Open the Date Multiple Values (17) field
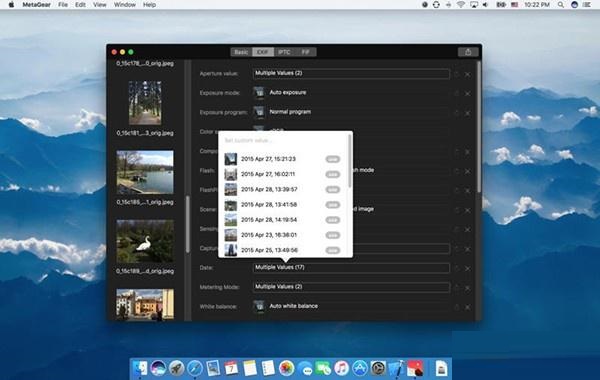Screen dimensions: 600x380 pyautogui.click(x=351, y=267)
